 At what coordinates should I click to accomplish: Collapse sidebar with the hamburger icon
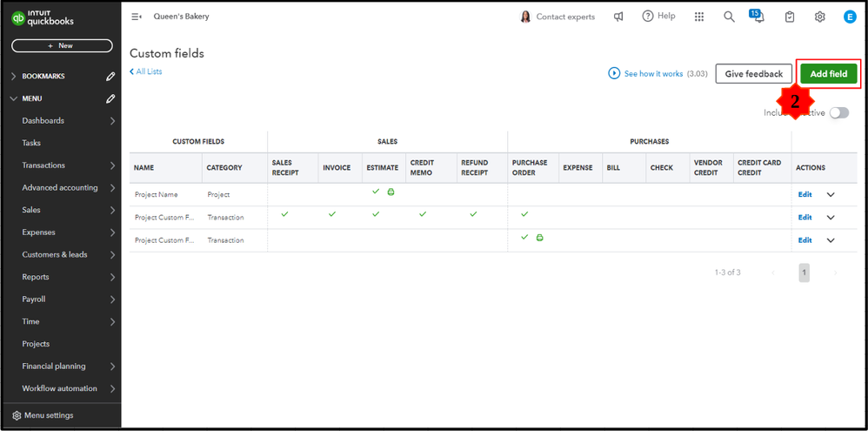tap(137, 17)
